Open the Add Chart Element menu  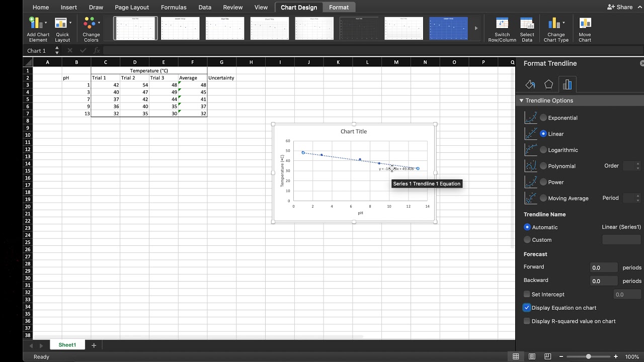click(x=38, y=30)
